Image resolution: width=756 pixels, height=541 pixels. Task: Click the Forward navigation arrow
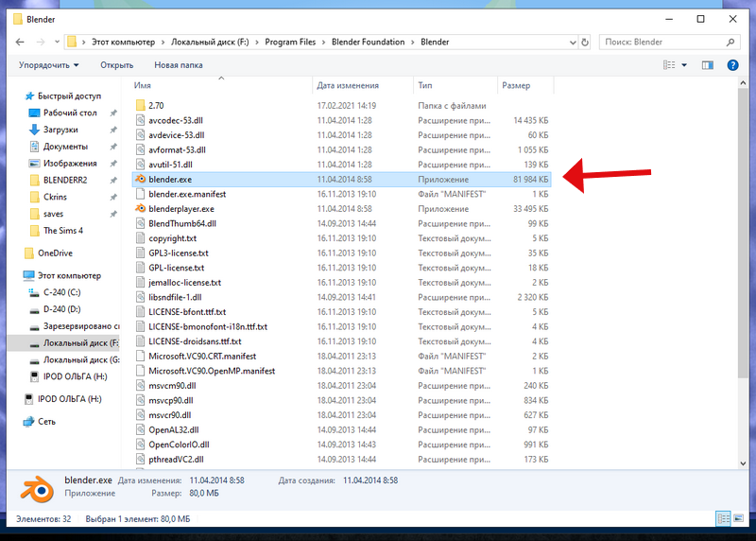(x=41, y=42)
